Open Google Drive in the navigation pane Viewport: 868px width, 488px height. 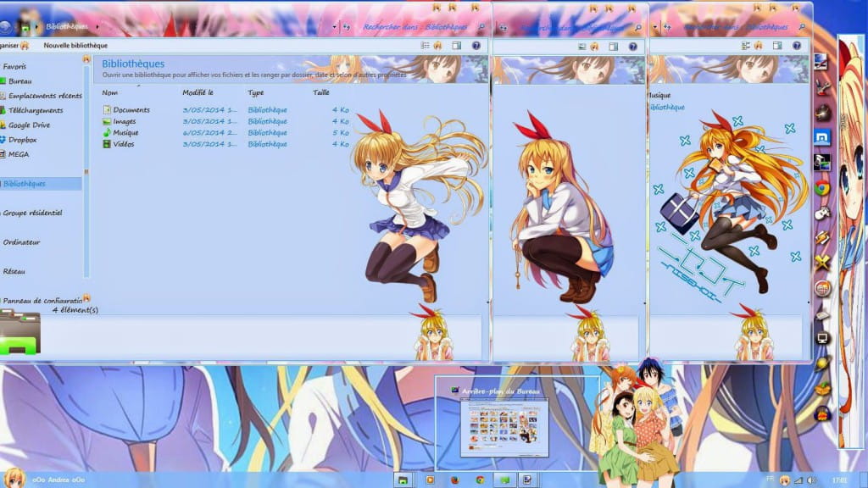[36, 125]
